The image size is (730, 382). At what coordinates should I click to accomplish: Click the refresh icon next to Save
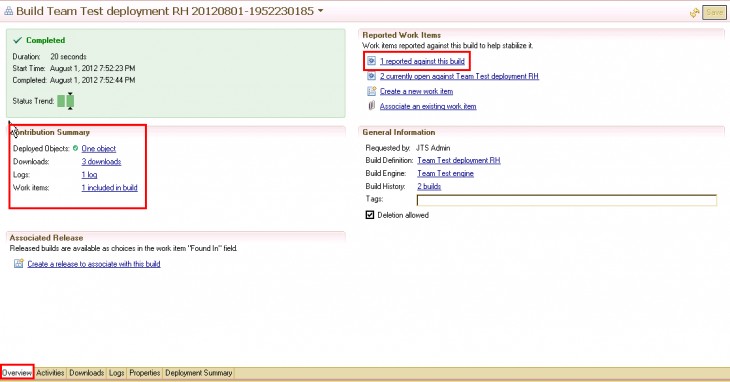click(695, 13)
